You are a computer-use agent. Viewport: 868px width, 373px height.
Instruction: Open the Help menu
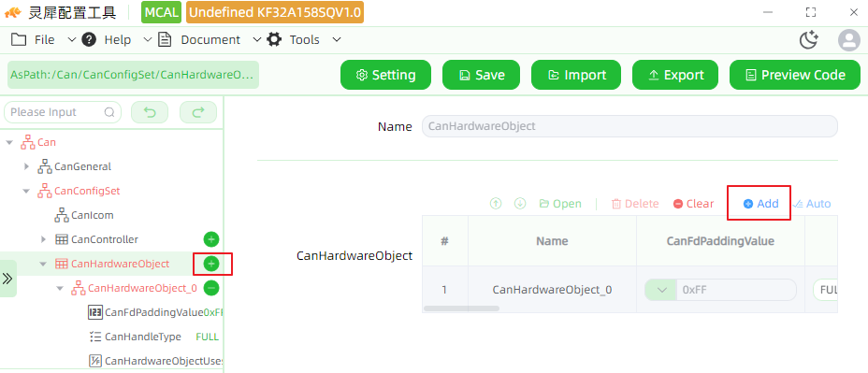tap(116, 40)
